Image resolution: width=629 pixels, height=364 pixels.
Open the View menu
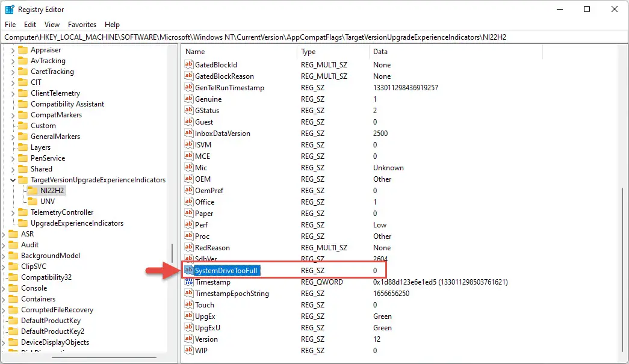(52, 25)
